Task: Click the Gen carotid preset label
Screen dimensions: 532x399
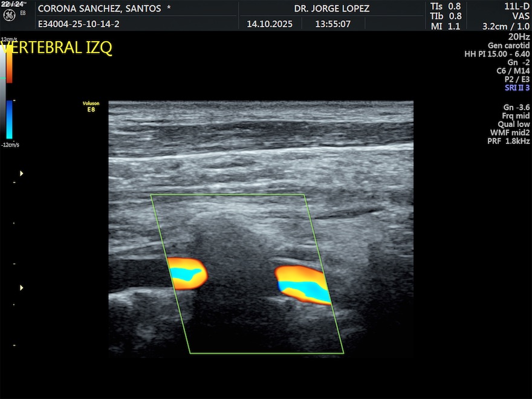Action: coord(508,45)
